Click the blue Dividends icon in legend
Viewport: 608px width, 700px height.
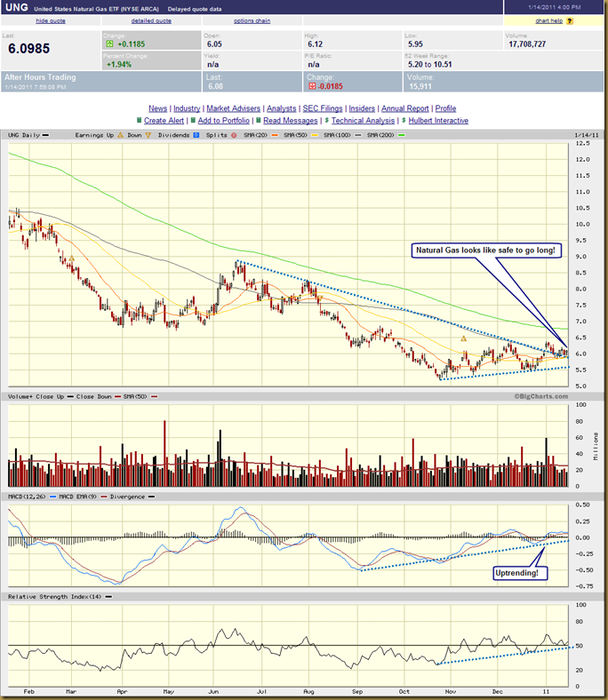196,135
